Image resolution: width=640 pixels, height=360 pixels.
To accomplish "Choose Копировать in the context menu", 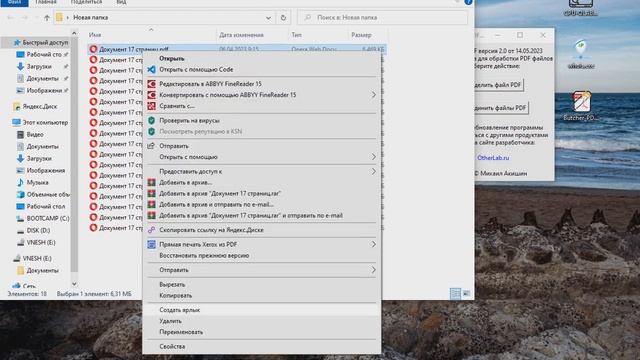I will pyautogui.click(x=262, y=295).
